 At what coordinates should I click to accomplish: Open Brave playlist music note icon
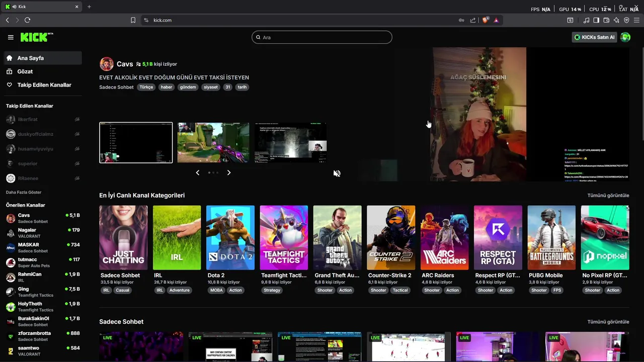[586, 20]
